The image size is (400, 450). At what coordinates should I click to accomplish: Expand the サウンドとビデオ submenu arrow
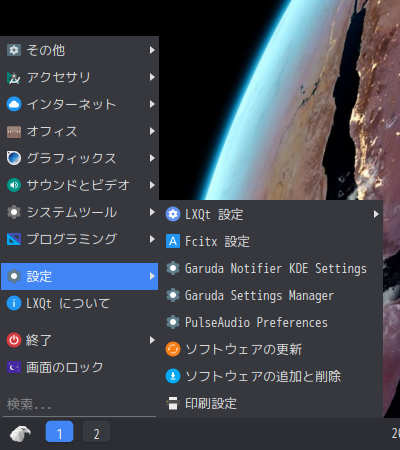(152, 185)
